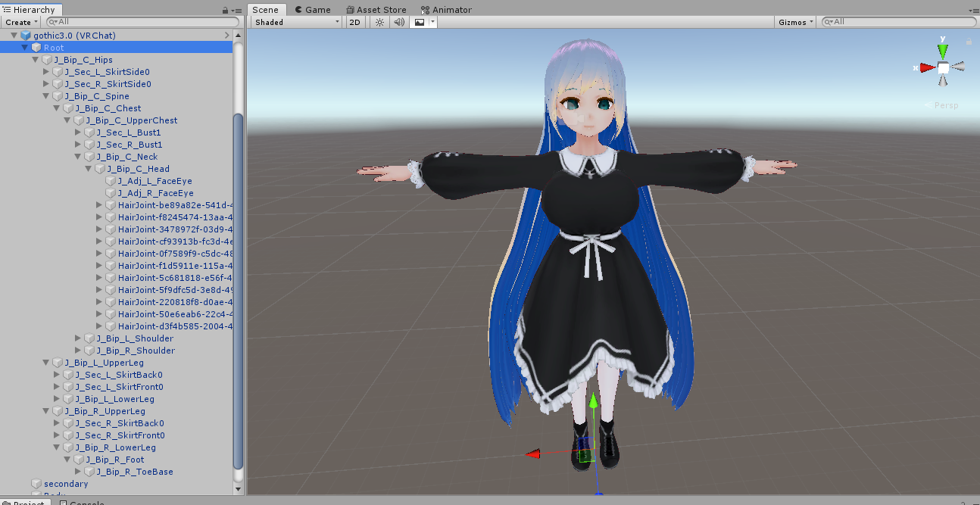This screenshot has height=505, width=980.
Task: Select HairJoint-5c681818 object
Action: pyautogui.click(x=175, y=278)
